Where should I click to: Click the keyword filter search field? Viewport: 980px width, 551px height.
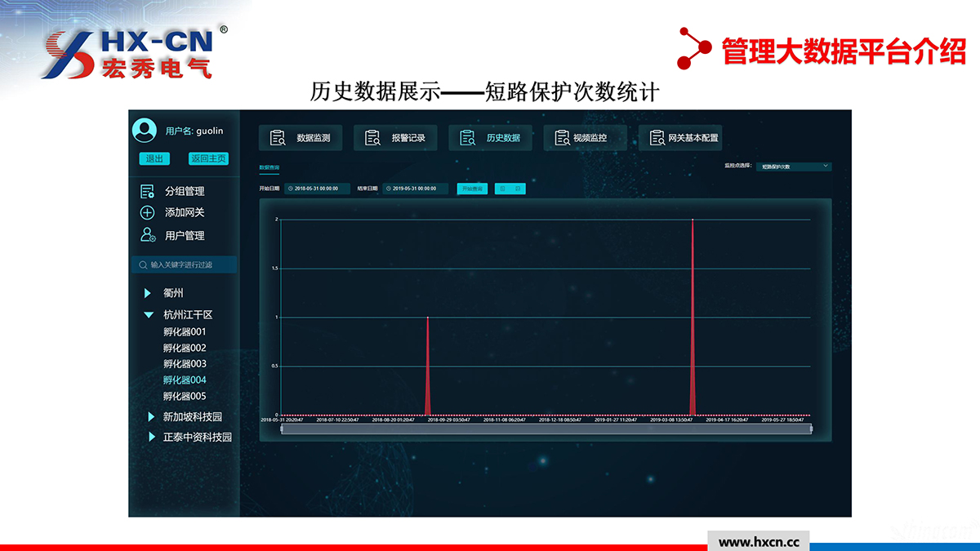185,264
